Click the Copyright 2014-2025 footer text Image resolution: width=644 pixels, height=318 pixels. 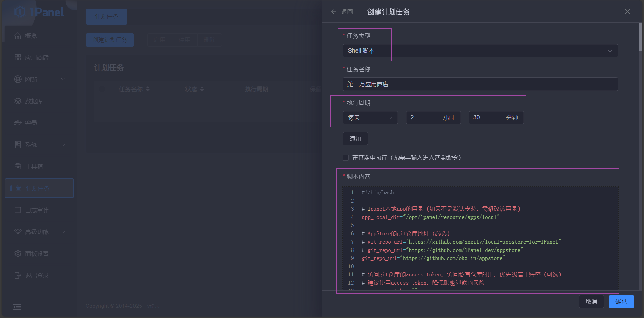coord(122,306)
